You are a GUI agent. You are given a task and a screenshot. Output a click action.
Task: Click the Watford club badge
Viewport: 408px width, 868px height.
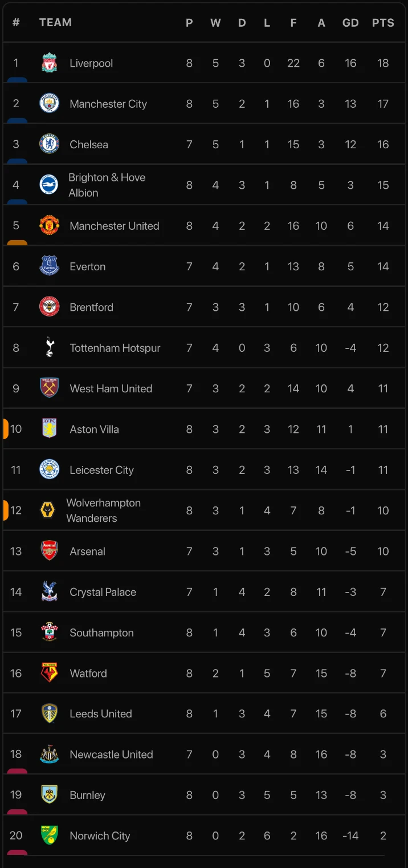coord(50,673)
